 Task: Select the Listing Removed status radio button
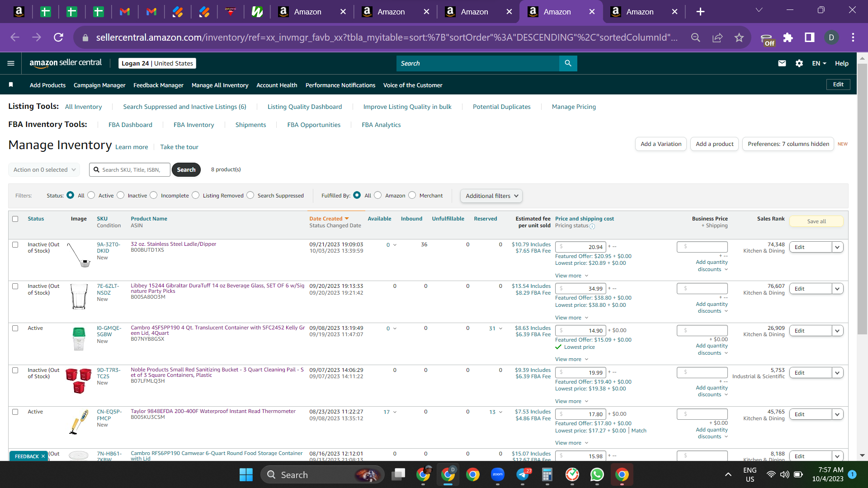(195, 195)
